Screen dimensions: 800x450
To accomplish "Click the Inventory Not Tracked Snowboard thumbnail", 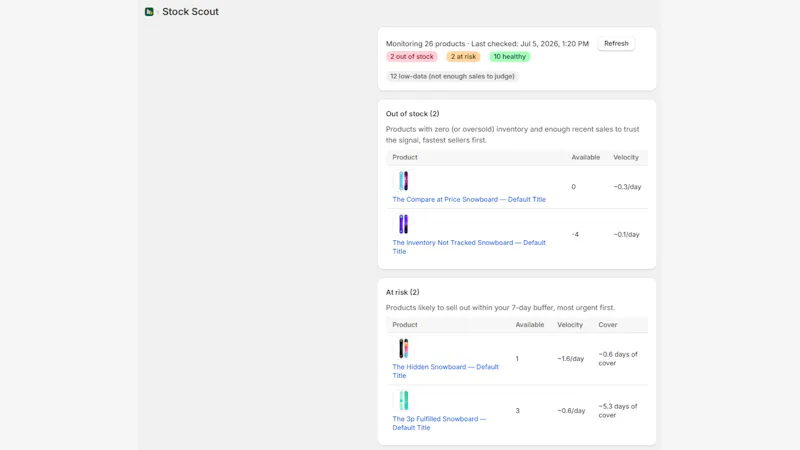I will point(403,224).
